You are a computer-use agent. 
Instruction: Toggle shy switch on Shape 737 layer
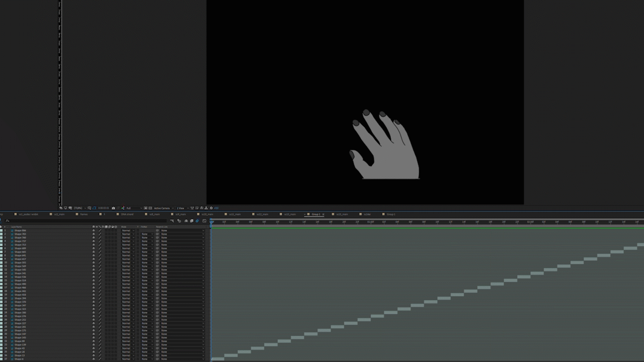point(94,241)
